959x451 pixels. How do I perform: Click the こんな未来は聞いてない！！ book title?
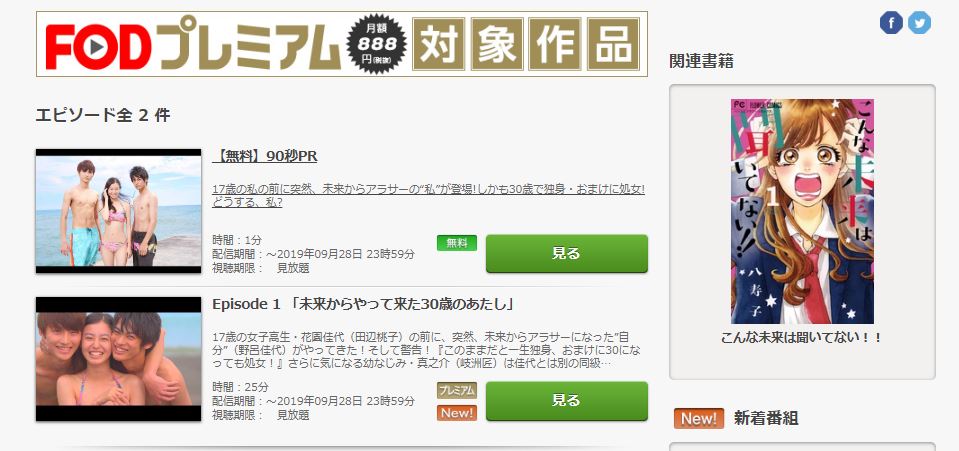(x=802, y=338)
